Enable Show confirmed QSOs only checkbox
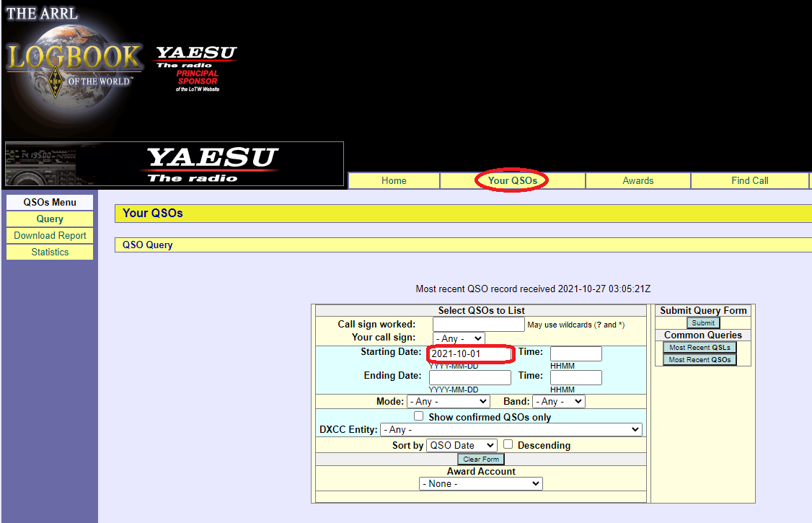 pos(418,416)
